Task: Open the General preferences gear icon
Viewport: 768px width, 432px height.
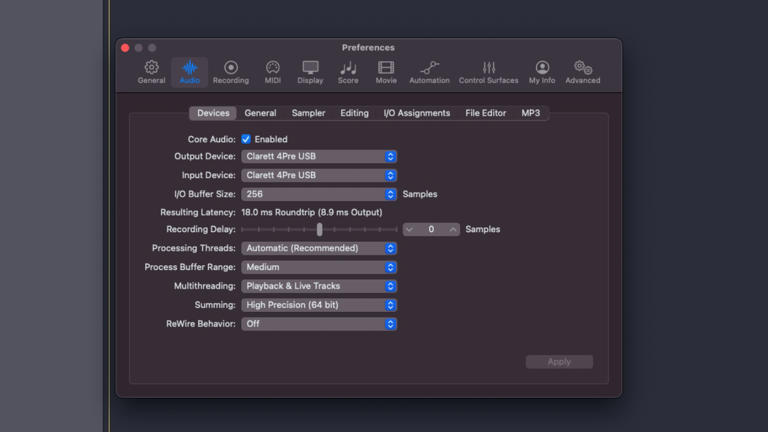Action: coord(152,70)
